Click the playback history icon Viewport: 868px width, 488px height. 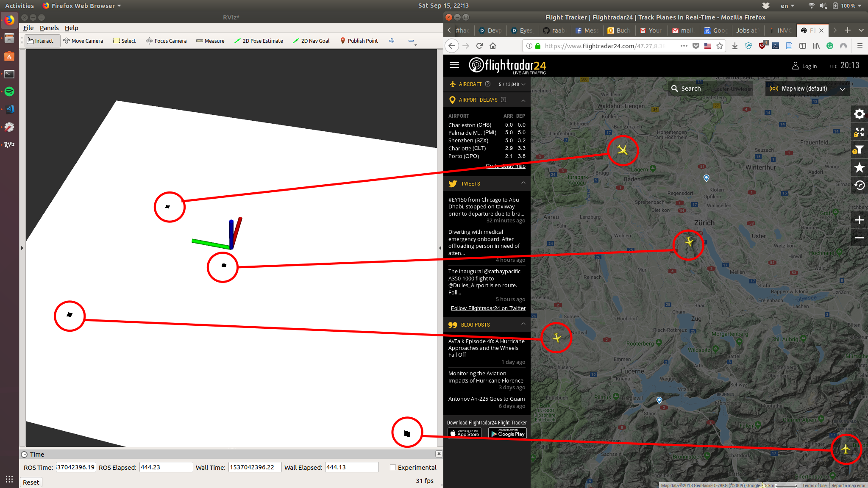859,186
